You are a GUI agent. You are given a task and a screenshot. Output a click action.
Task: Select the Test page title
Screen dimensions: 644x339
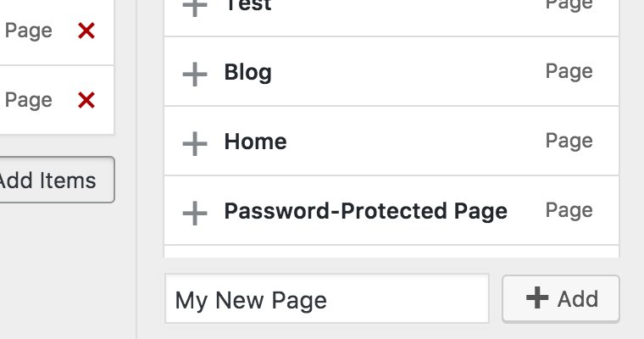[x=247, y=5]
